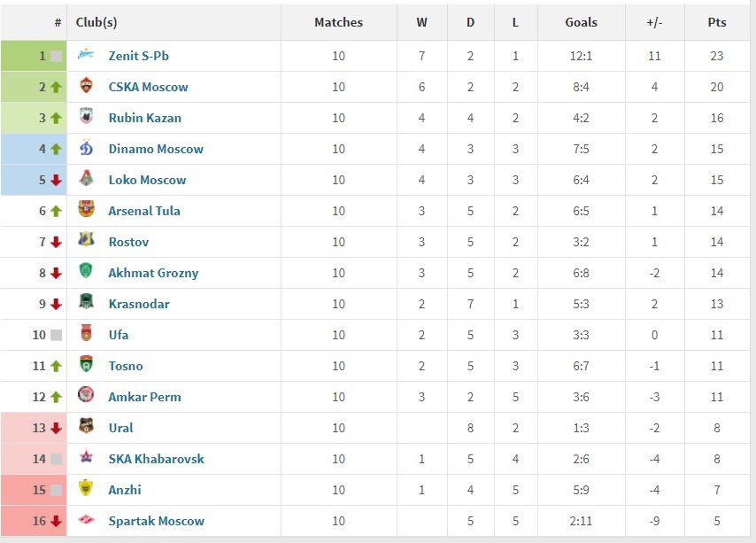Click the green up arrow beside position 2
Viewport: 756px width, 543px height.
pyautogui.click(x=56, y=87)
